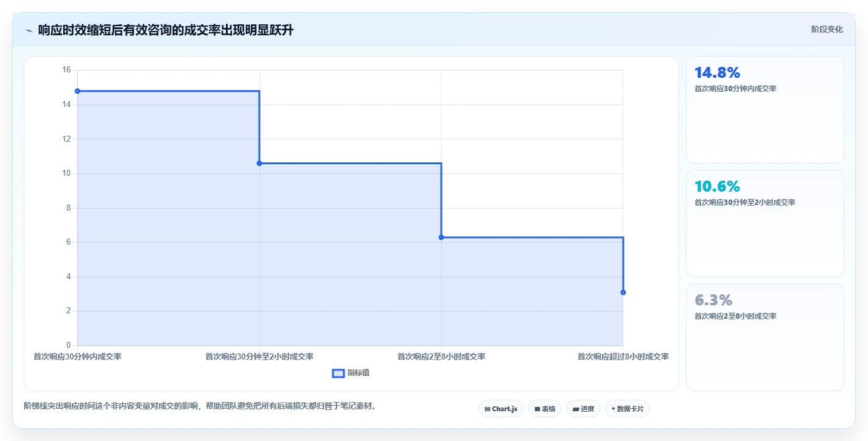Click the data point at 14.8 on the chart
The height and width of the screenshot is (441, 868).
coord(77,91)
